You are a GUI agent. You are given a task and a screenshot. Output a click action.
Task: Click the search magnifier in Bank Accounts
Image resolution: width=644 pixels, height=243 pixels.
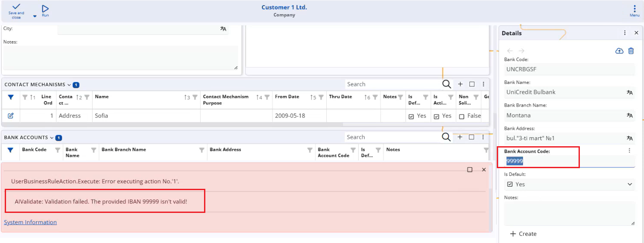click(446, 137)
